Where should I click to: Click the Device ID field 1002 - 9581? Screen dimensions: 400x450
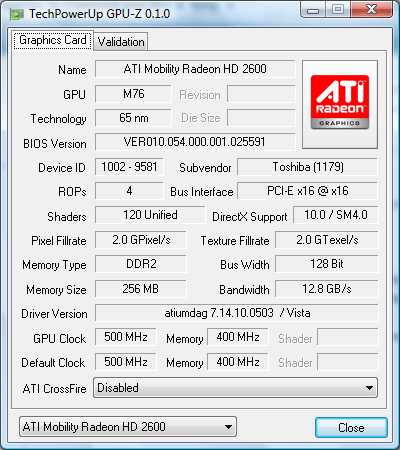129,167
